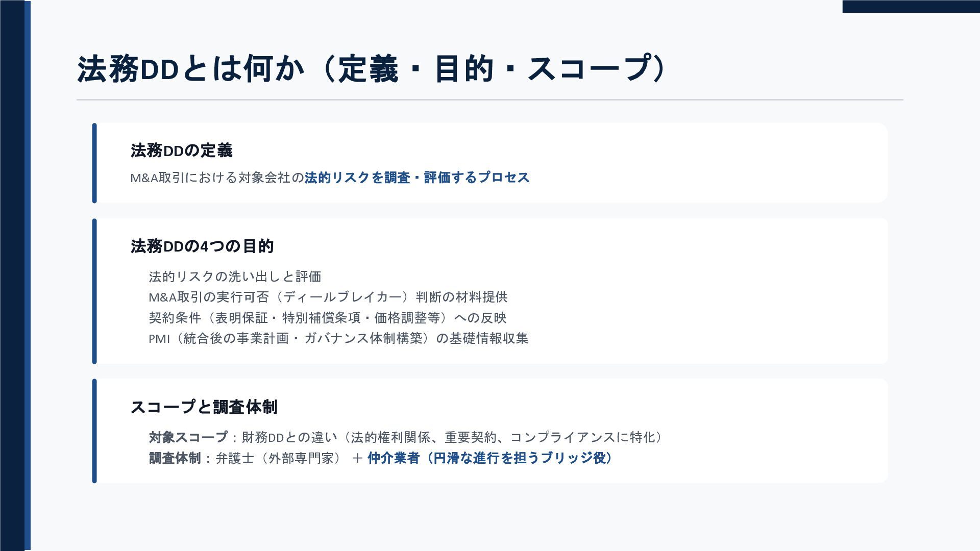Click the highlighted 法的リスクを調査・評価するプロセス text
The height and width of the screenshot is (551, 980).
coord(417,178)
